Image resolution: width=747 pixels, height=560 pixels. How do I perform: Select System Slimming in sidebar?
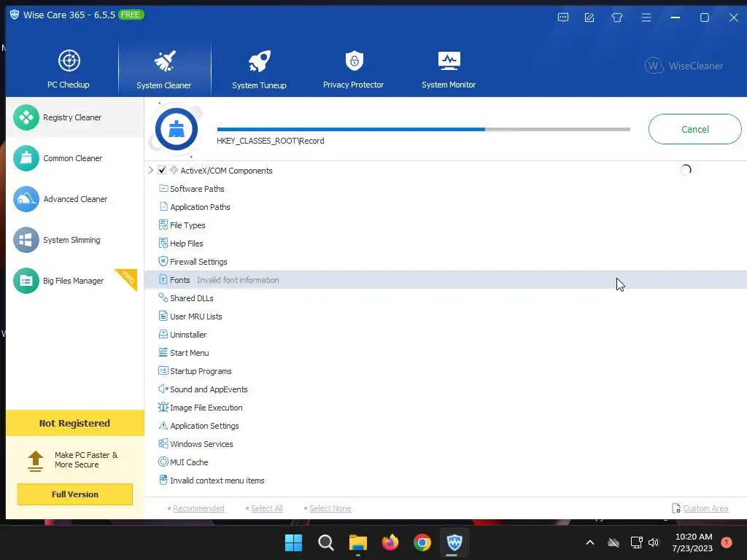[75, 240]
